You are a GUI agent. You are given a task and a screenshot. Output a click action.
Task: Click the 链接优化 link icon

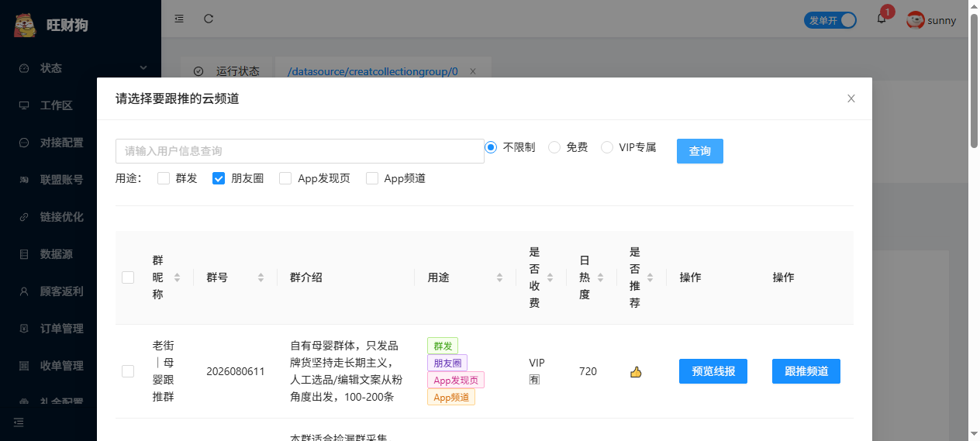pyautogui.click(x=24, y=217)
